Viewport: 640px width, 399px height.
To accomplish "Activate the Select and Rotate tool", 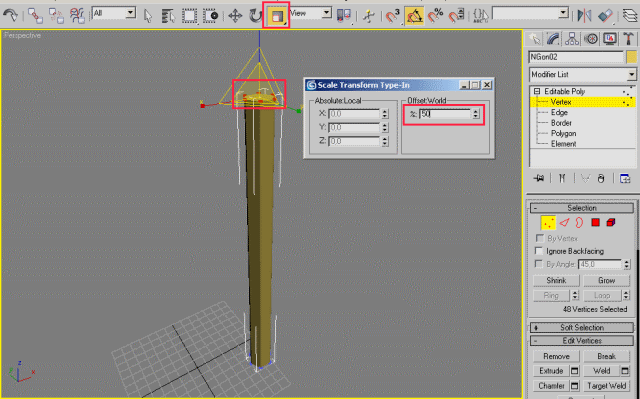I will click(256, 16).
